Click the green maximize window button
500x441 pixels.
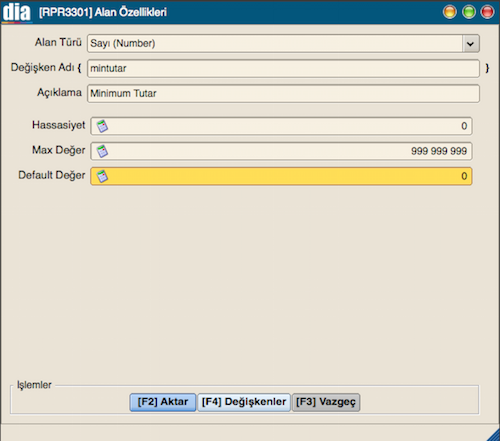click(x=469, y=12)
